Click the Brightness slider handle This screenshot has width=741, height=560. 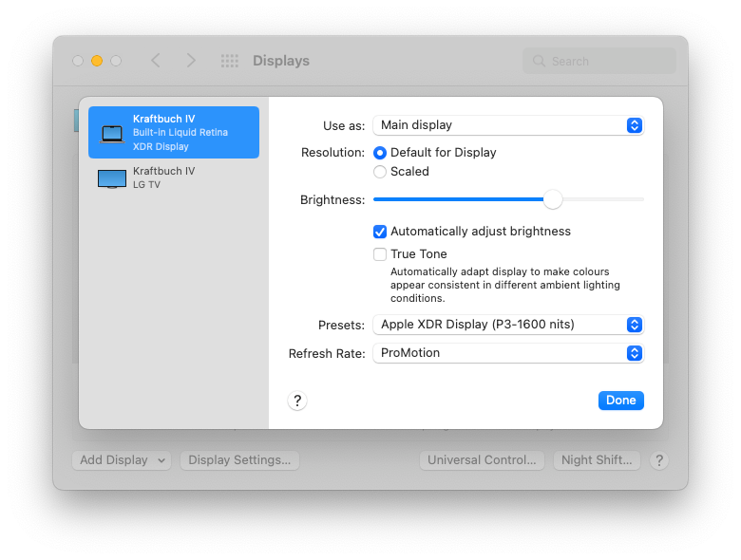pyautogui.click(x=553, y=199)
